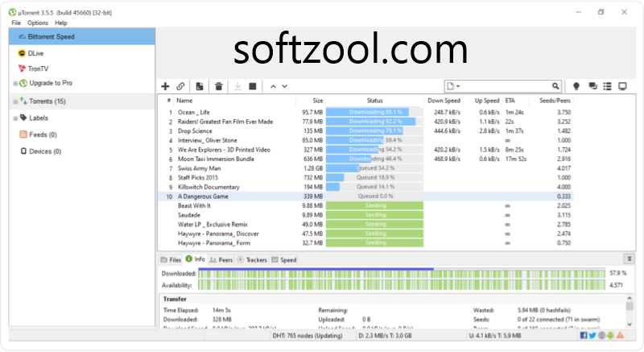Open the search provider dropdown arrow

click(x=458, y=86)
